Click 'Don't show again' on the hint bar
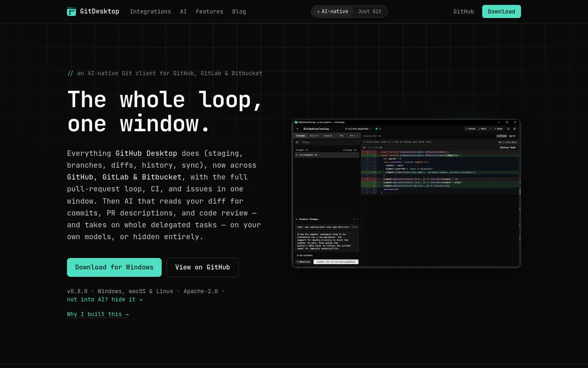The width and height of the screenshot is (588, 368). pyautogui.click(x=508, y=142)
